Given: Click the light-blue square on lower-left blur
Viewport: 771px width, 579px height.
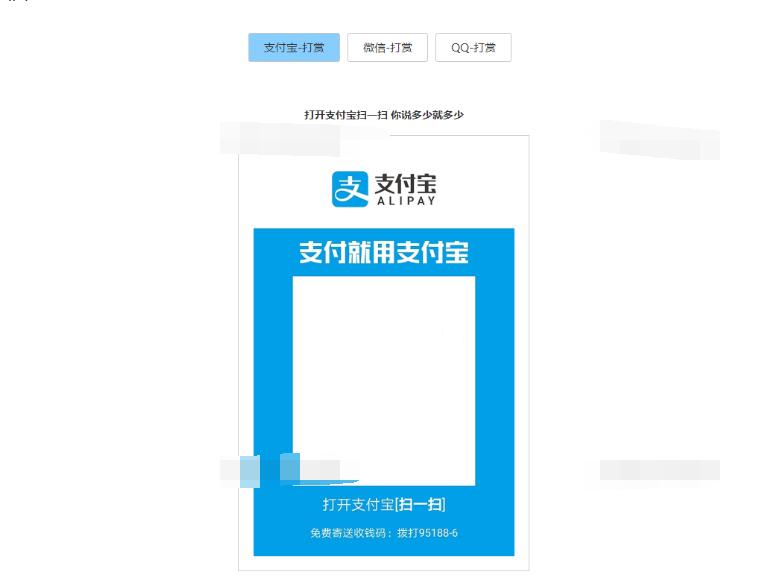Looking at the screenshot, I should (x=290, y=467).
